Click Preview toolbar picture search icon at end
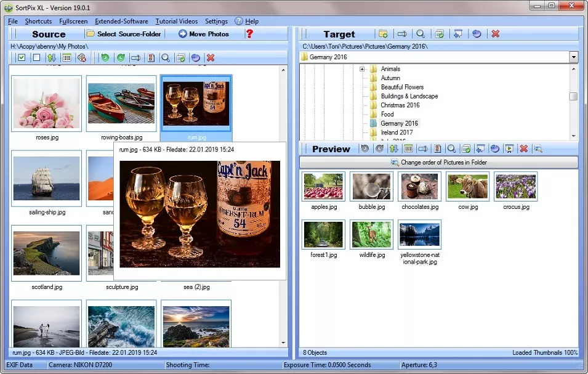 pyautogui.click(x=538, y=149)
